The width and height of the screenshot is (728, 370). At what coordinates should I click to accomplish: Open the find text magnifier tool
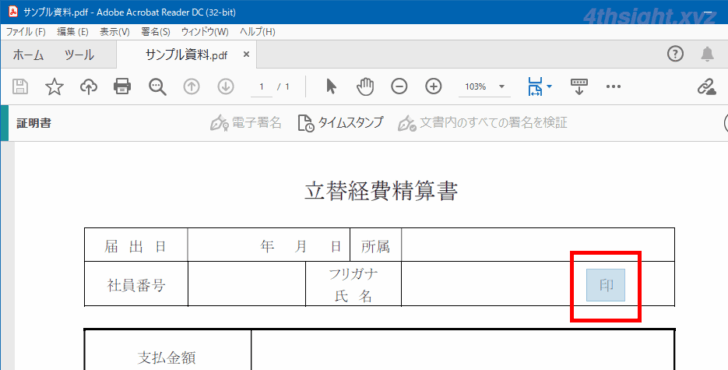[x=157, y=87]
